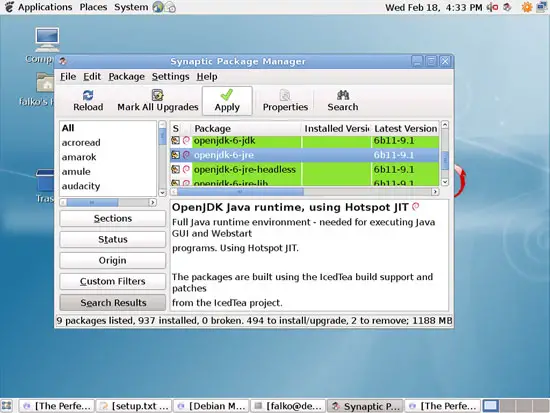
Task: Open the Package menu
Action: coord(126,76)
